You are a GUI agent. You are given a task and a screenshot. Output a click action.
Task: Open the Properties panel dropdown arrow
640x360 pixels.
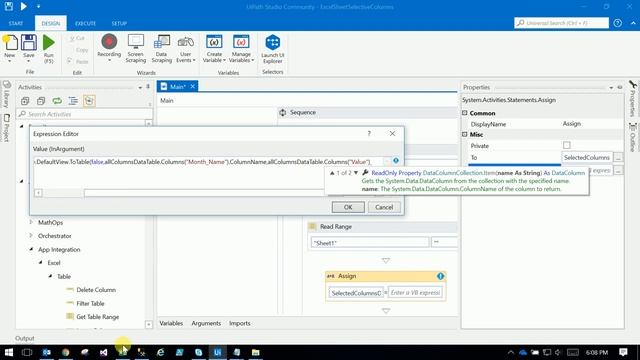tap(611, 87)
